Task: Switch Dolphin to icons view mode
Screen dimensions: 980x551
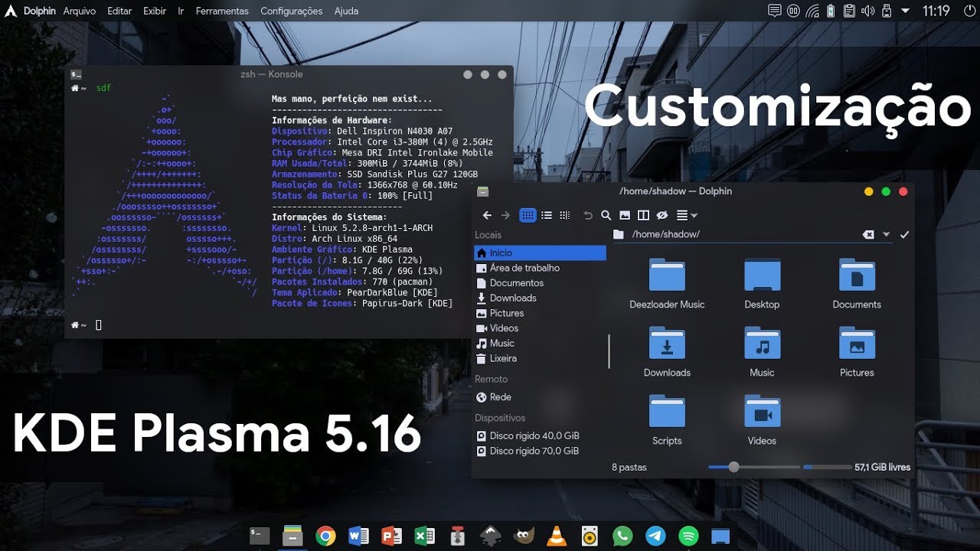Action: coord(528,216)
